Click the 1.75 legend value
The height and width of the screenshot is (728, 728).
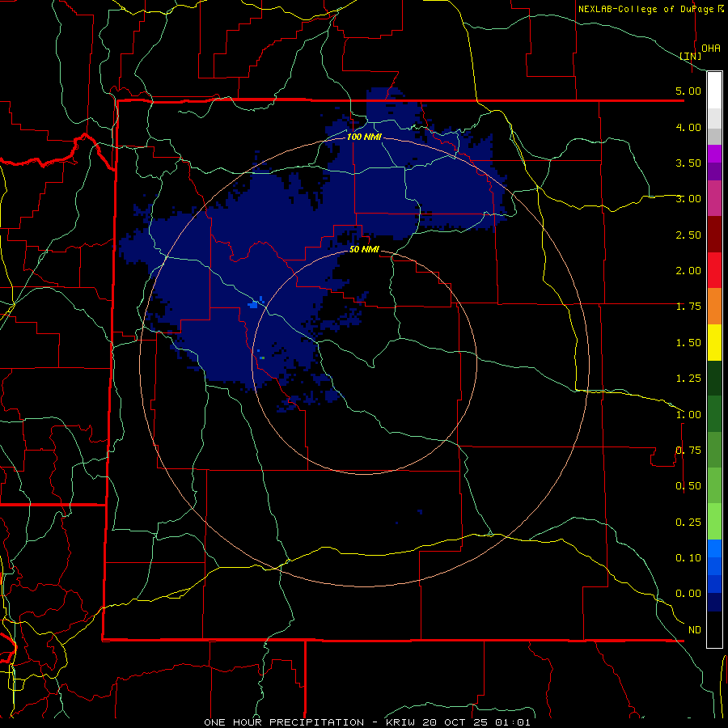pyautogui.click(x=688, y=307)
